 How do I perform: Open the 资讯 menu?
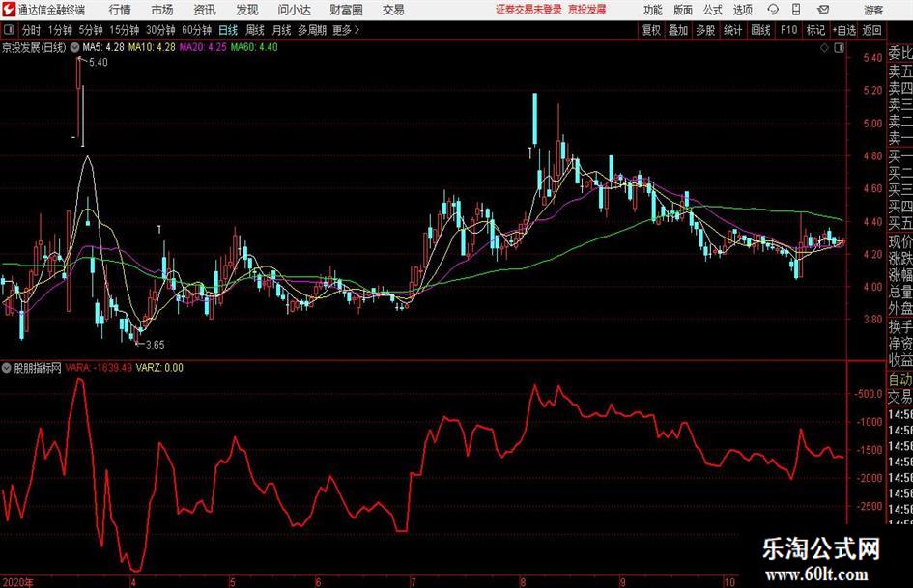pyautogui.click(x=205, y=10)
